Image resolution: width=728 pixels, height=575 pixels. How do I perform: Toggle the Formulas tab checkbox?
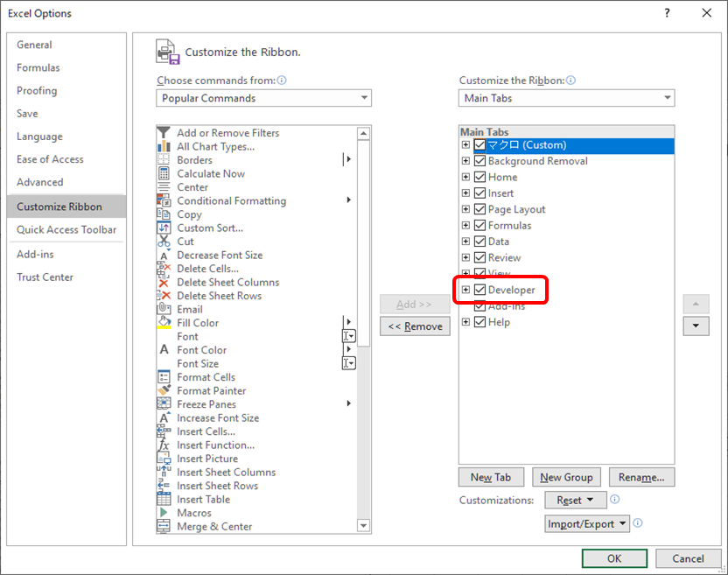coord(479,225)
